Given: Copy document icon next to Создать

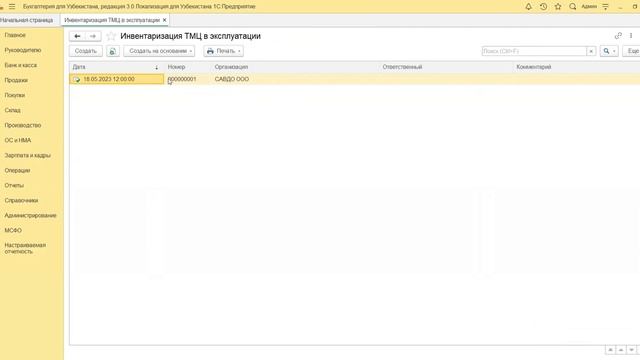Looking at the screenshot, I should (113, 51).
